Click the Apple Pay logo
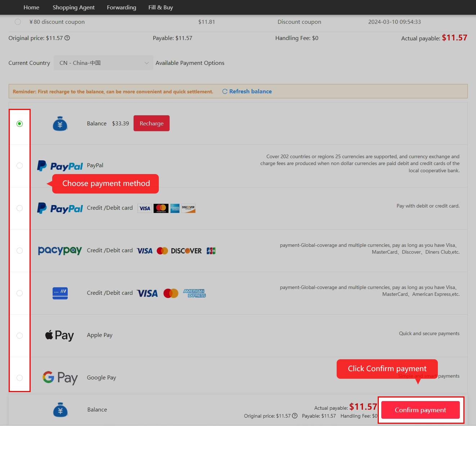The height and width of the screenshot is (449, 476). point(59,335)
